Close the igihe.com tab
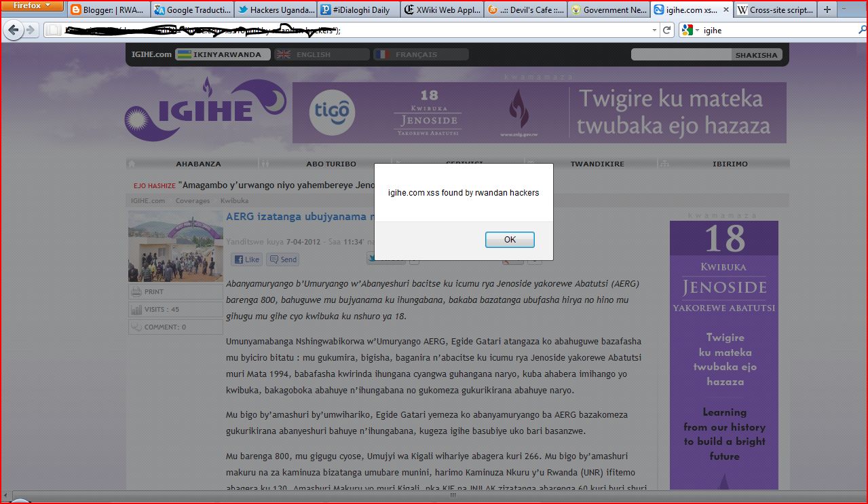Viewport: 868px width, 504px height. (x=725, y=10)
